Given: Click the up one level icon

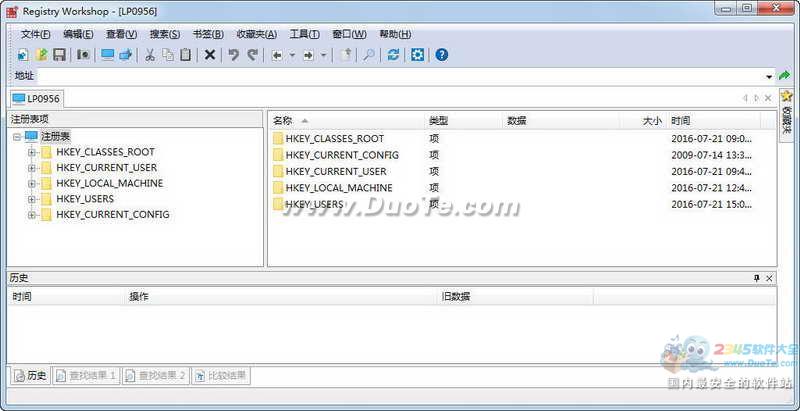Looking at the screenshot, I should (345, 55).
